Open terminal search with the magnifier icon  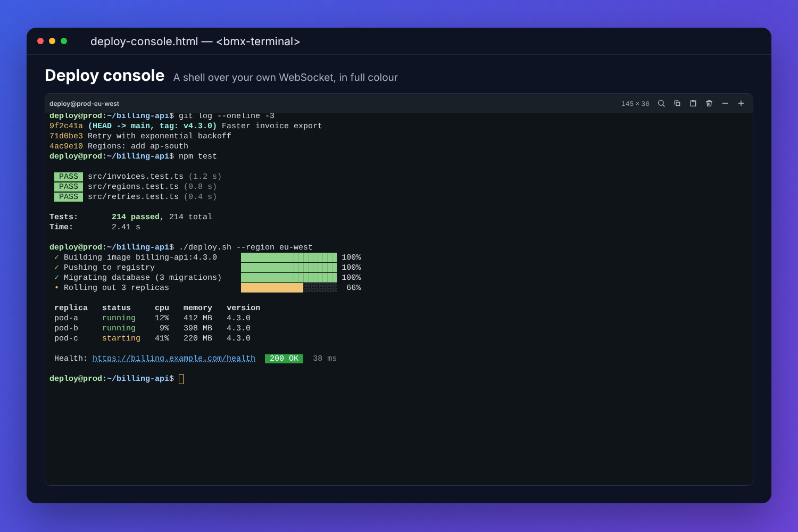click(661, 103)
